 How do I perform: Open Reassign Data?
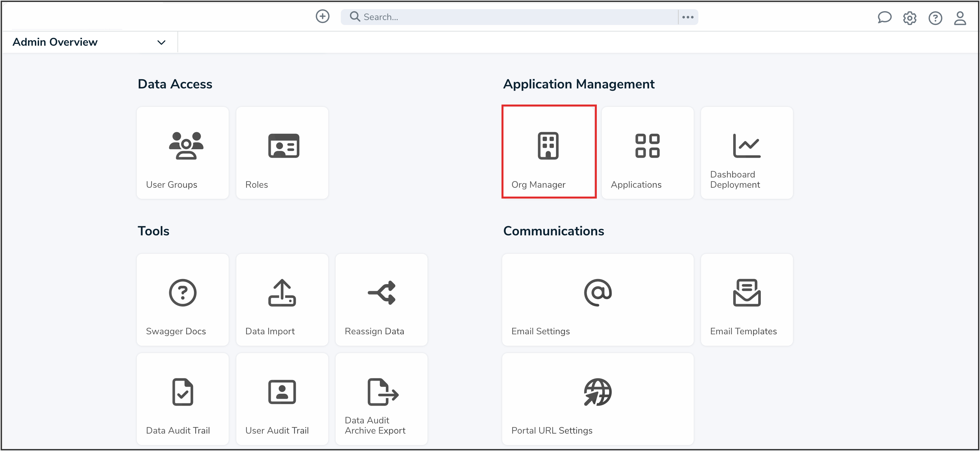pyautogui.click(x=381, y=299)
